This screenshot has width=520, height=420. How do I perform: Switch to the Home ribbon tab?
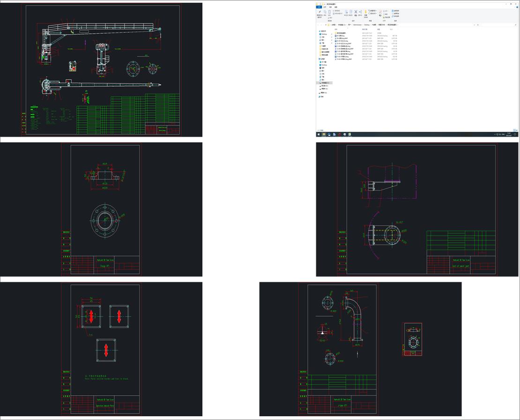325,7
